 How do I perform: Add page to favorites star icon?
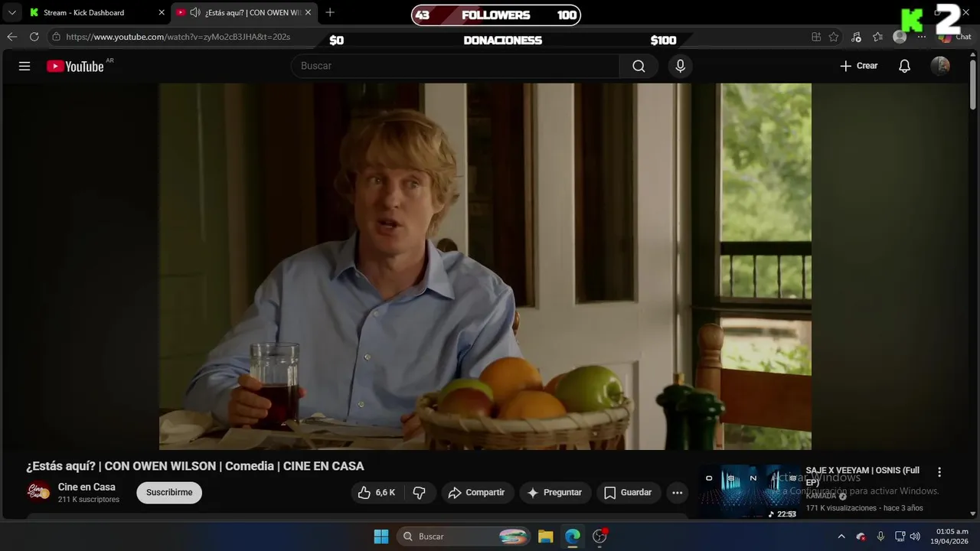pyautogui.click(x=834, y=37)
